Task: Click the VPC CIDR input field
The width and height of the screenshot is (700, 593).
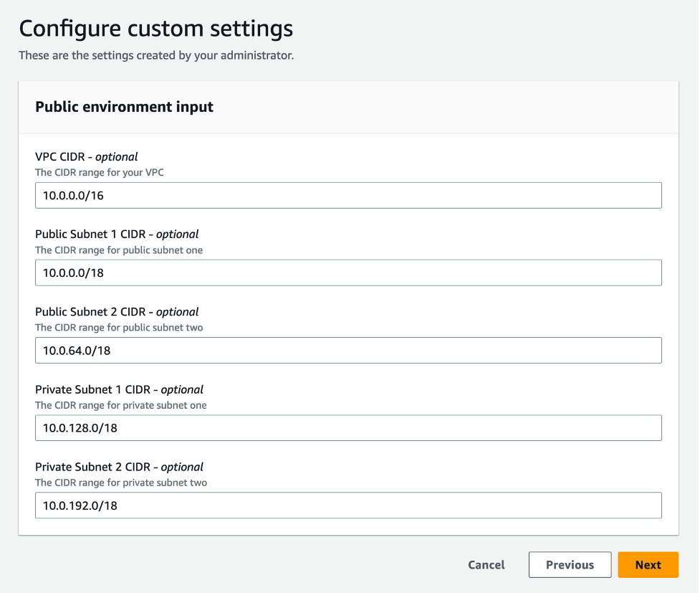Action: [x=347, y=195]
